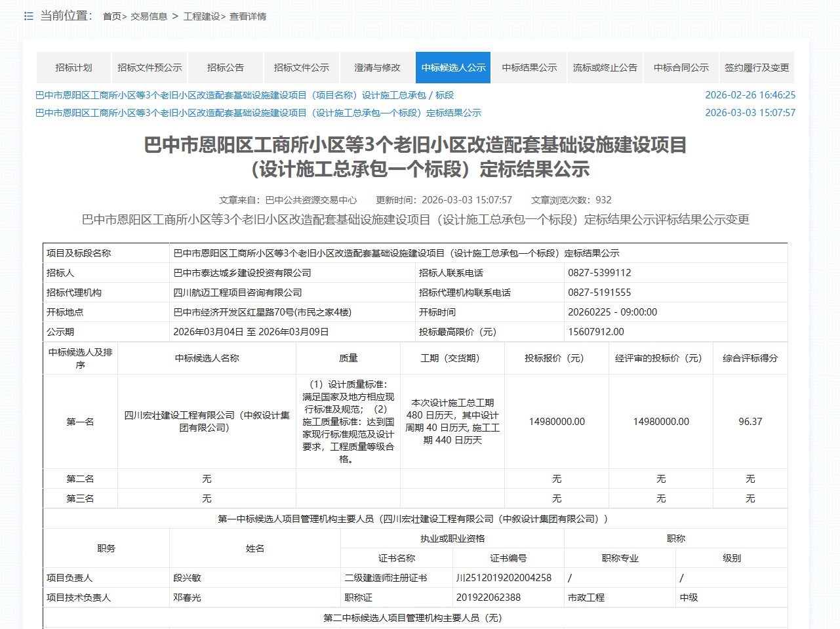Open the 签约履行及变更 tab
840x629 pixels.
pyautogui.click(x=757, y=68)
